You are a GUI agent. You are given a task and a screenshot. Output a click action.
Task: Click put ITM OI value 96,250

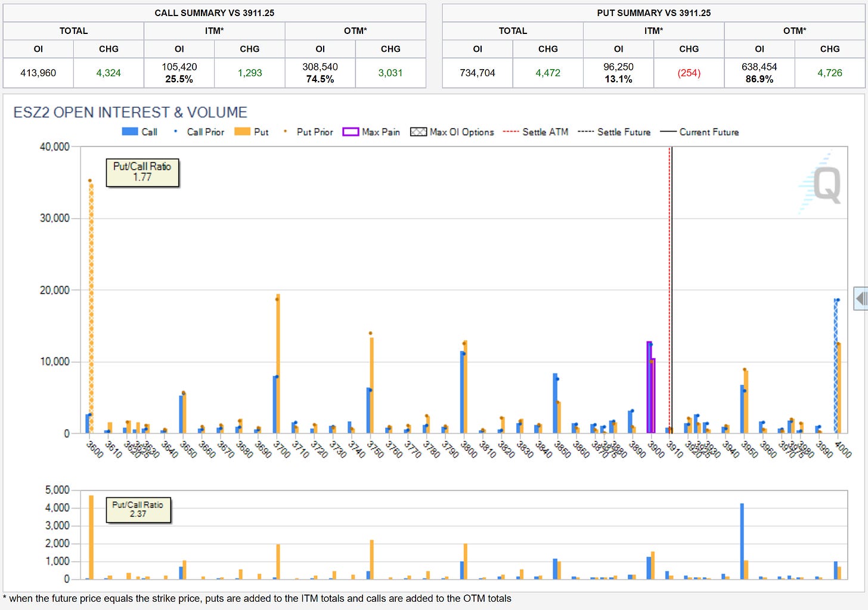tap(618, 67)
